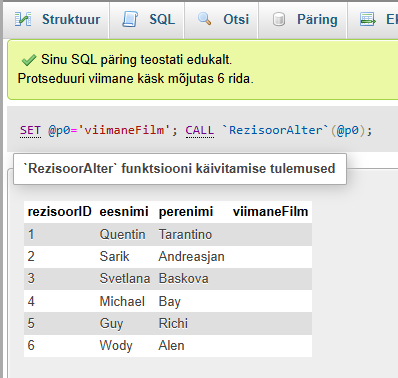Click the green success checkmark icon
398x378 pixels.
(29, 60)
